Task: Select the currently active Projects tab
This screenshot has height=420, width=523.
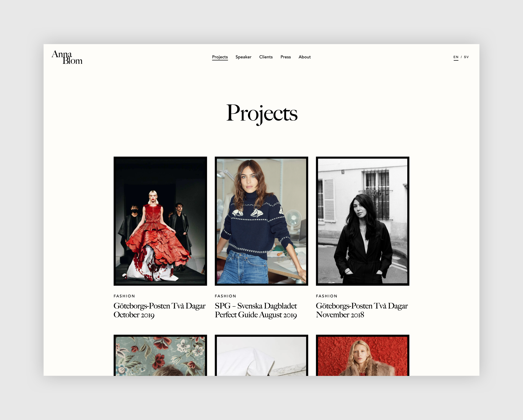Action: tap(220, 57)
